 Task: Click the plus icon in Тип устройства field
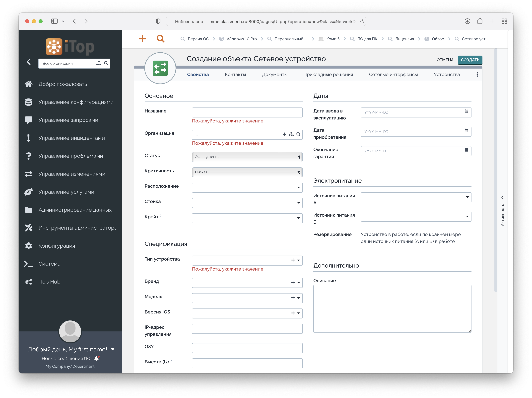pos(293,260)
